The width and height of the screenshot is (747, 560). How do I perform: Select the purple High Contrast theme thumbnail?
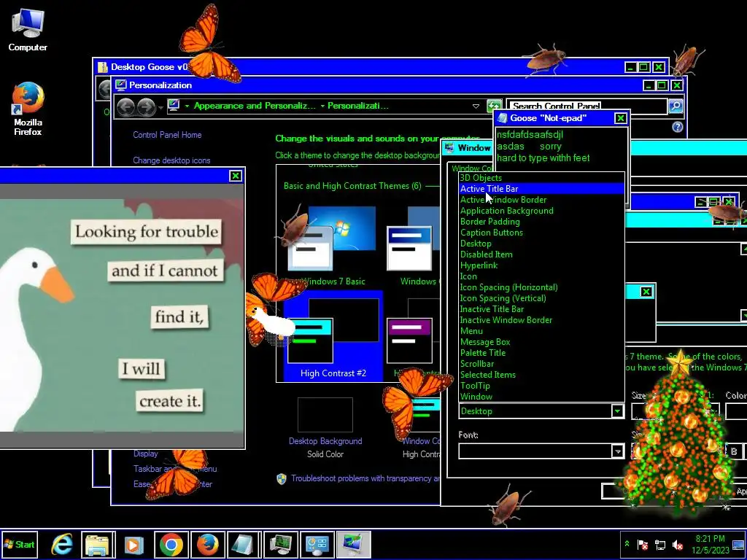[x=410, y=340]
